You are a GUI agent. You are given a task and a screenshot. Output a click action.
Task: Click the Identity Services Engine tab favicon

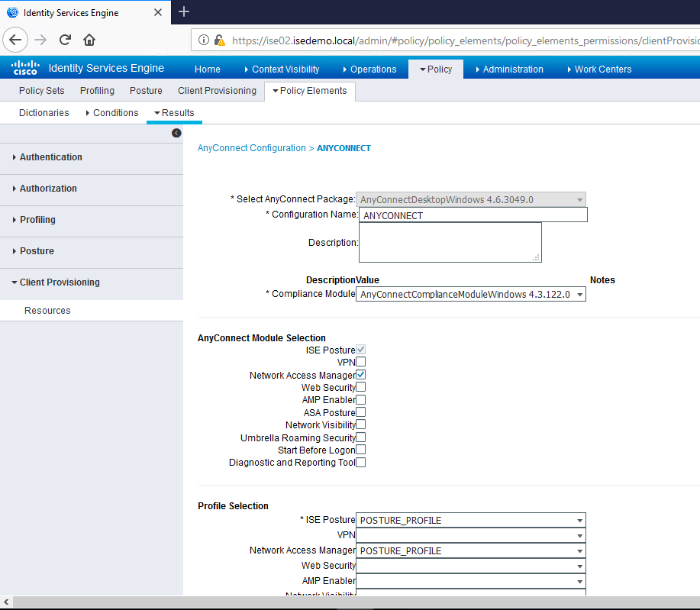(12, 12)
